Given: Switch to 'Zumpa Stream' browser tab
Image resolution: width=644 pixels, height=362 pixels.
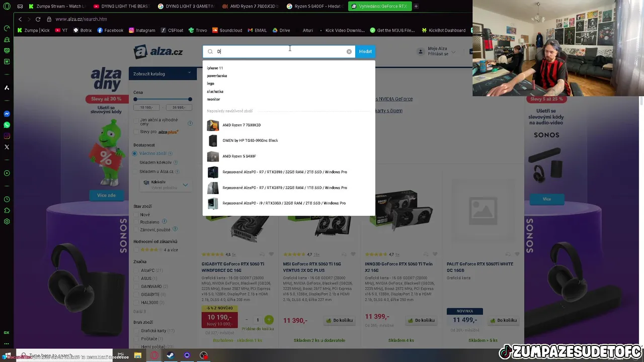Looking at the screenshot, I should coord(58,6).
